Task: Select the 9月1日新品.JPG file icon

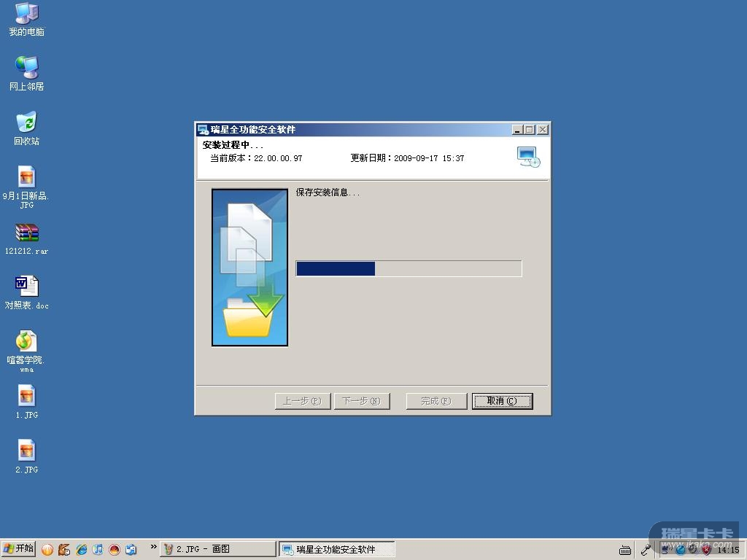Action: point(27,187)
